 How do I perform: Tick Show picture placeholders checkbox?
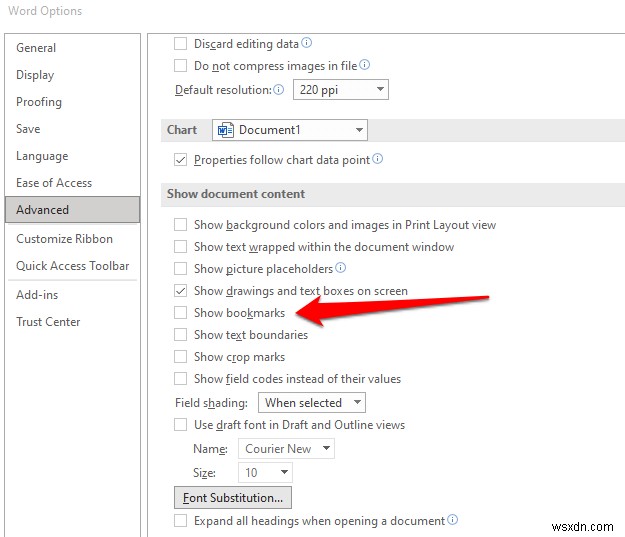[181, 269]
